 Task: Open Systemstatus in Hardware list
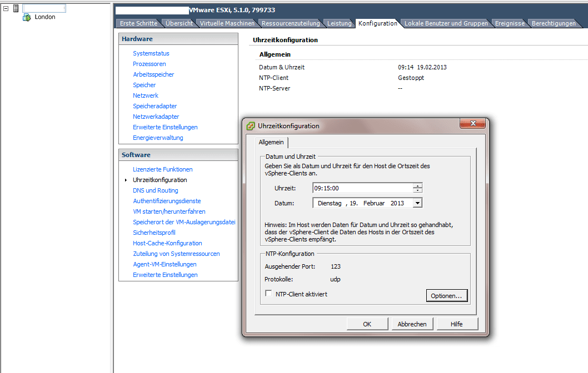pyautogui.click(x=151, y=53)
